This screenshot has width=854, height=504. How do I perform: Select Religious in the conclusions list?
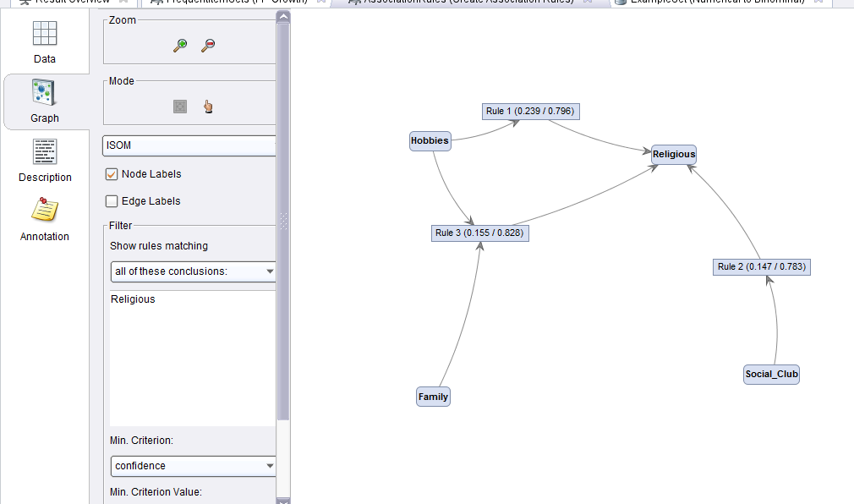pos(133,299)
